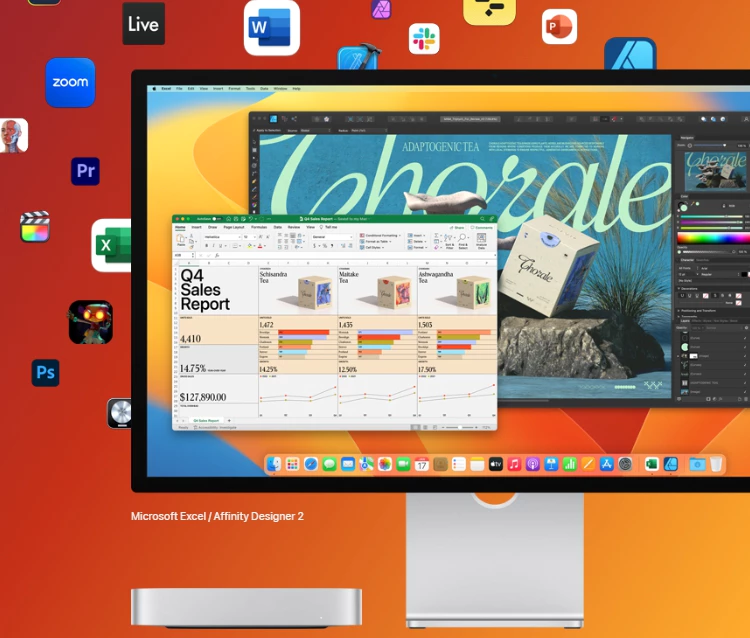Click the AutoSum sigma icon in Excel
Image resolution: width=750 pixels, height=638 pixels.
coord(436,236)
